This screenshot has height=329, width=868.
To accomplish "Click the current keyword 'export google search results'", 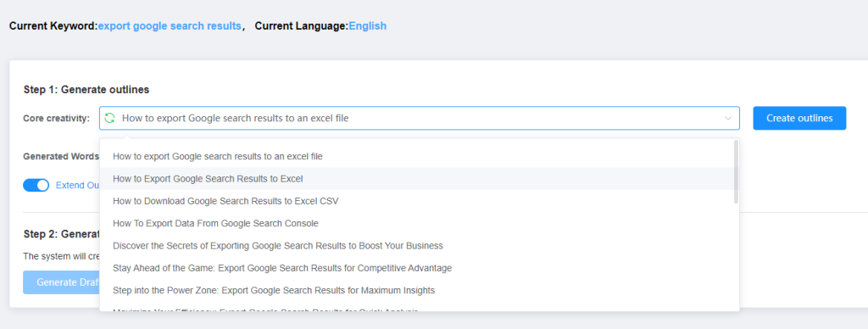I will pyautogui.click(x=170, y=25).
